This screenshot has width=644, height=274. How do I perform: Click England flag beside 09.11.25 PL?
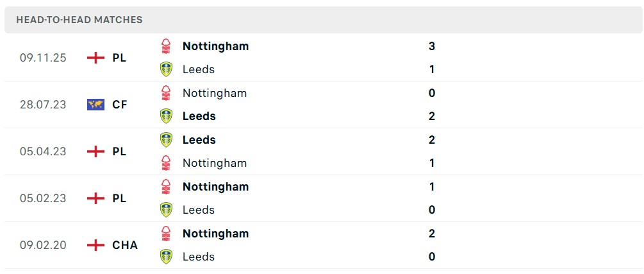[x=95, y=58]
